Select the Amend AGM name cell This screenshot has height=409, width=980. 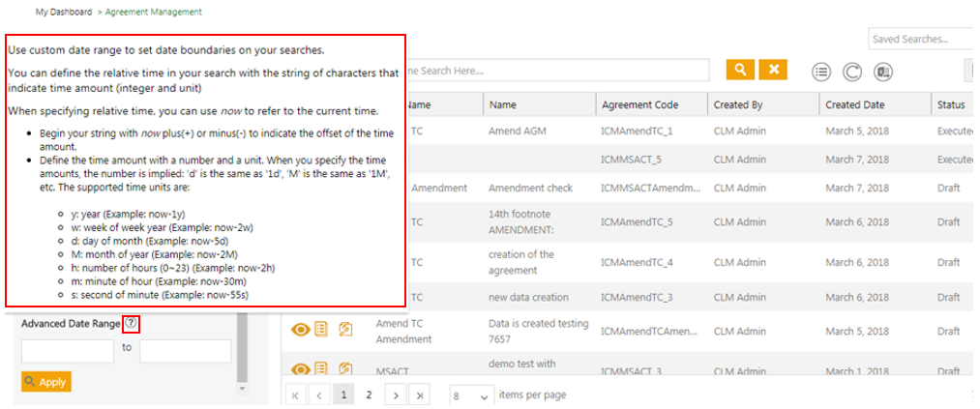point(517,131)
